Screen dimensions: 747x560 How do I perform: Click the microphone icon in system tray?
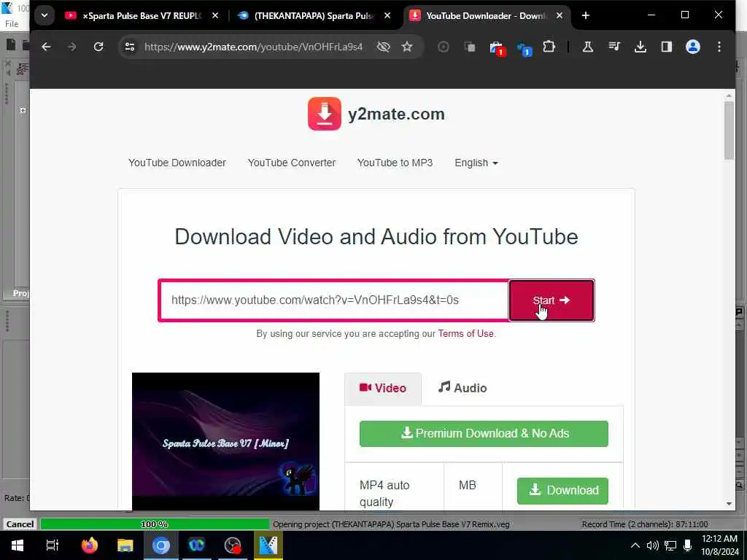click(687, 545)
